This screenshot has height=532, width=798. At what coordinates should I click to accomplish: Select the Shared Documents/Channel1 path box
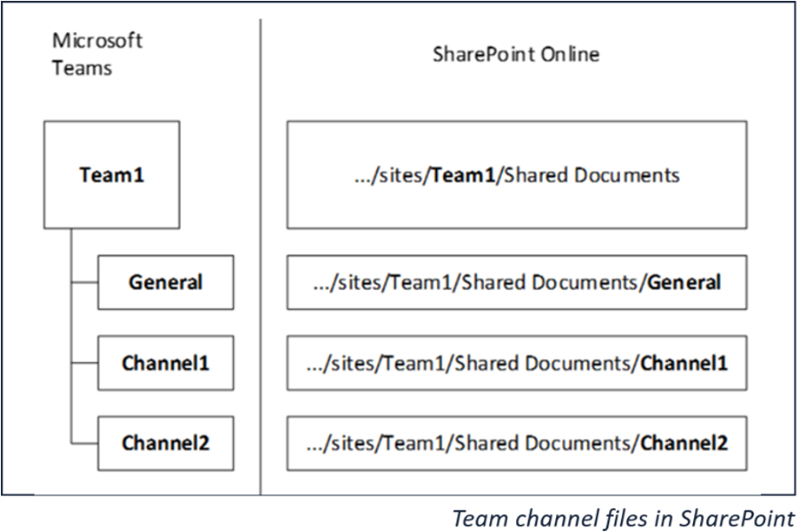coord(517,363)
